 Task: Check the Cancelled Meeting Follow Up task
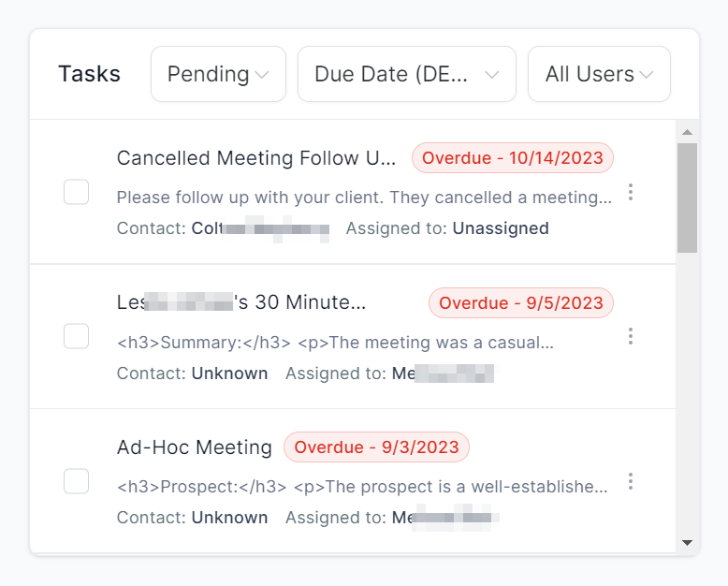76,192
